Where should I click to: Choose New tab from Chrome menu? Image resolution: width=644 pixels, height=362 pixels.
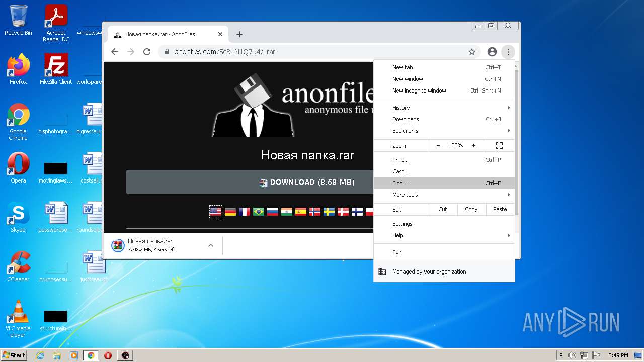coord(444,67)
